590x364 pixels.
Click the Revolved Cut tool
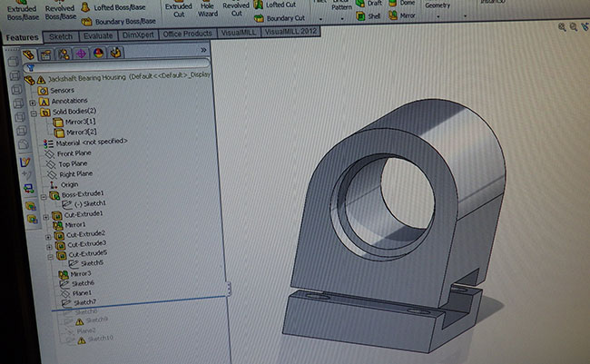click(236, 8)
